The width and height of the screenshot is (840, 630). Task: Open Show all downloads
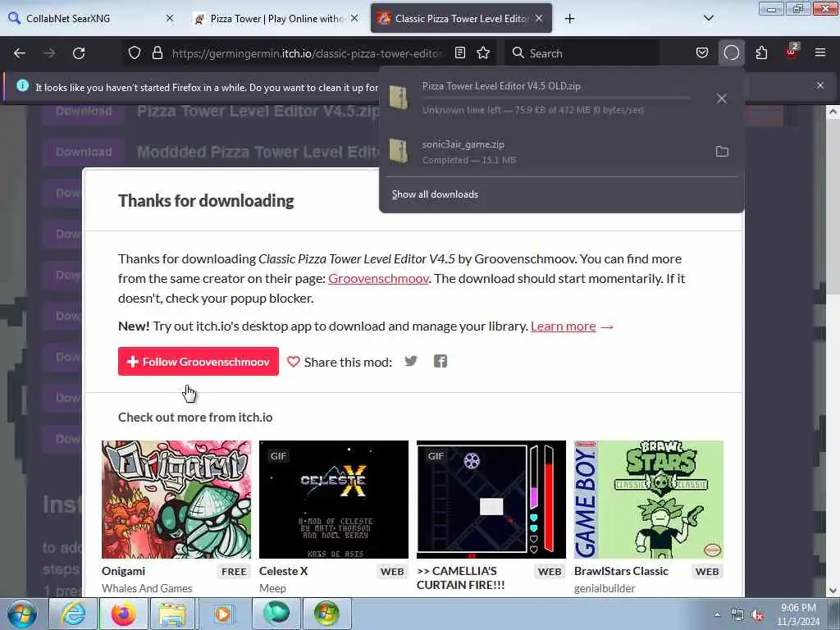click(x=435, y=194)
